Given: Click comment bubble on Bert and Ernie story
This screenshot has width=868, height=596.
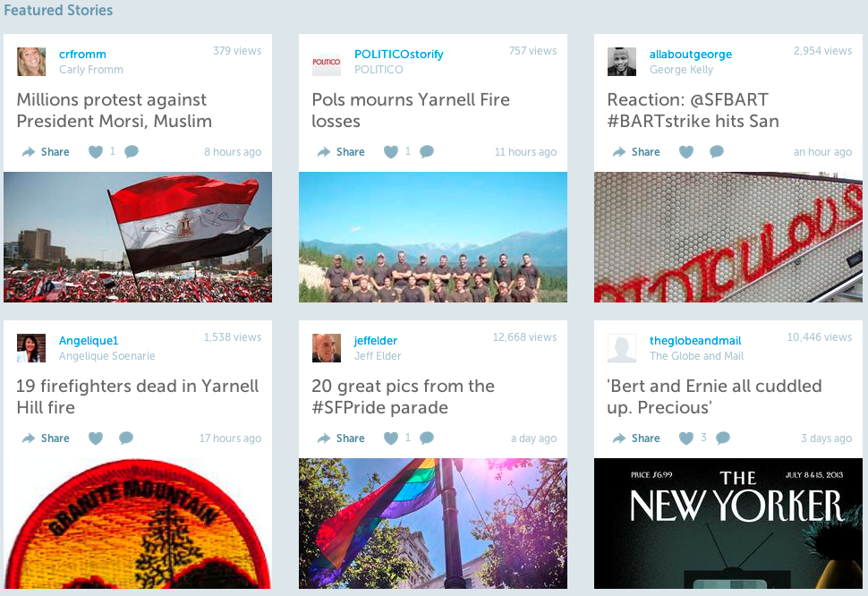Looking at the screenshot, I should coord(722,438).
